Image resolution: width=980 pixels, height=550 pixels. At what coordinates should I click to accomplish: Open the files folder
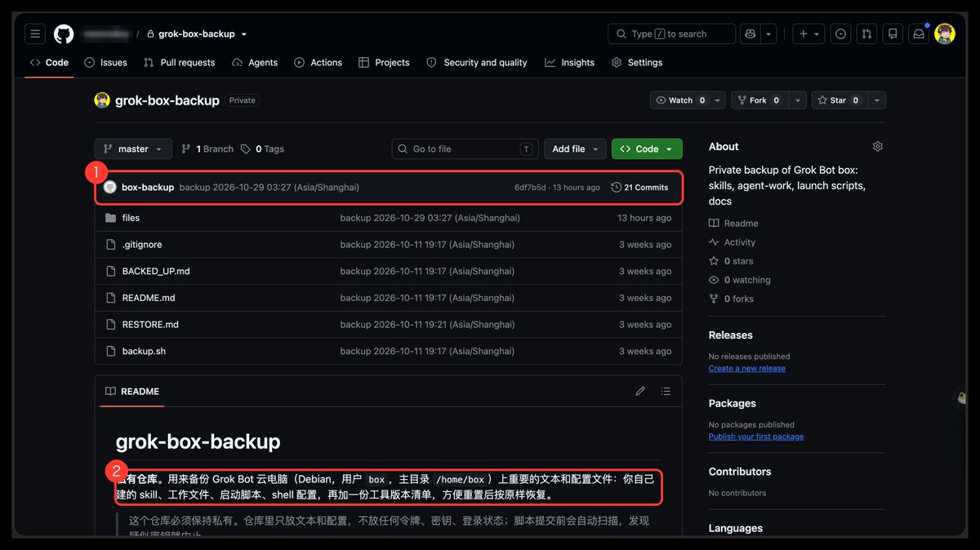131,218
